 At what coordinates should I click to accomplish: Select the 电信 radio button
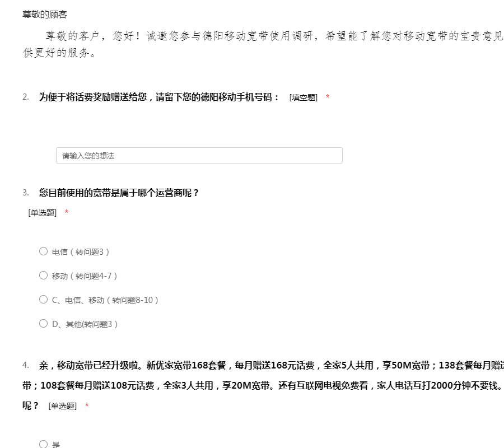point(43,251)
